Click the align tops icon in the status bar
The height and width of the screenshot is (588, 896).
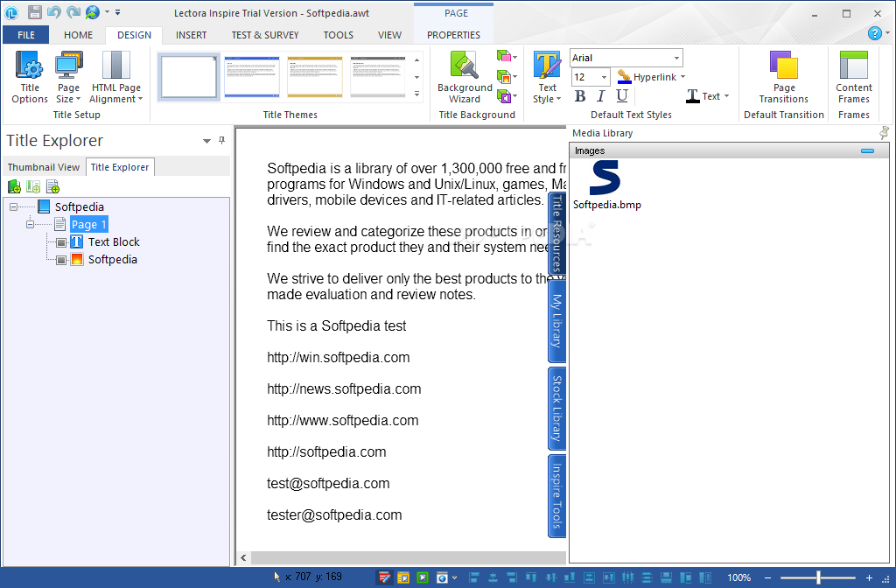tap(531, 577)
